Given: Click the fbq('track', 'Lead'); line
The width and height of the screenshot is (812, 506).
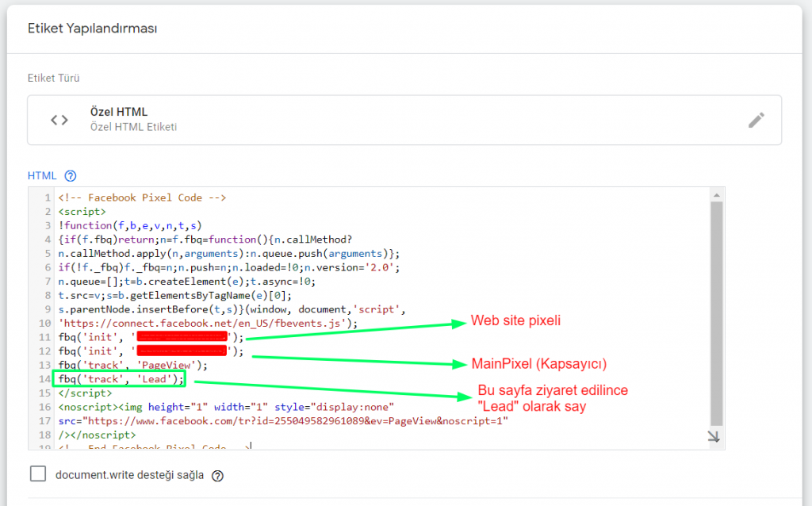Looking at the screenshot, I should [x=121, y=380].
